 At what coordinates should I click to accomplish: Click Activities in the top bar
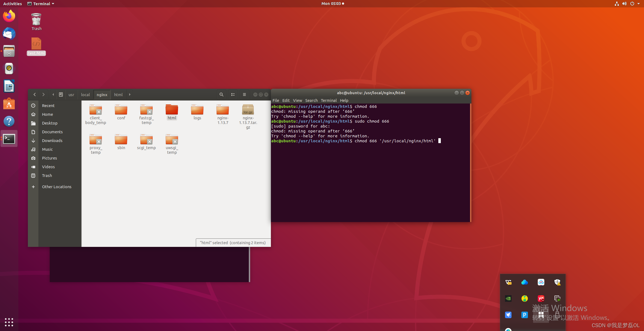[x=13, y=4]
